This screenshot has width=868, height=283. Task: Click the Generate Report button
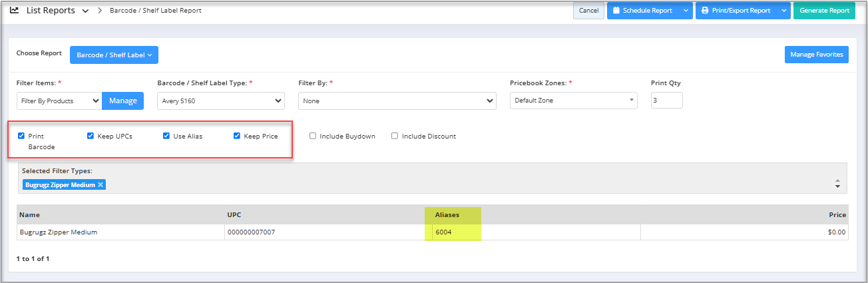tap(824, 11)
